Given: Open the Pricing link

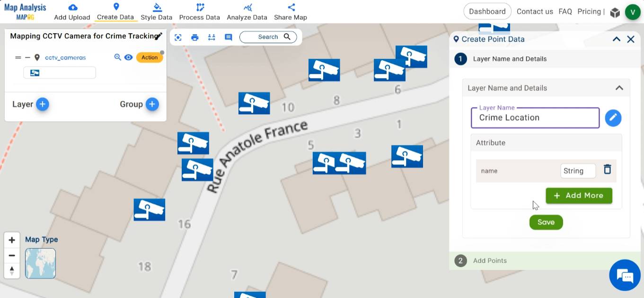Looking at the screenshot, I should pyautogui.click(x=589, y=11).
